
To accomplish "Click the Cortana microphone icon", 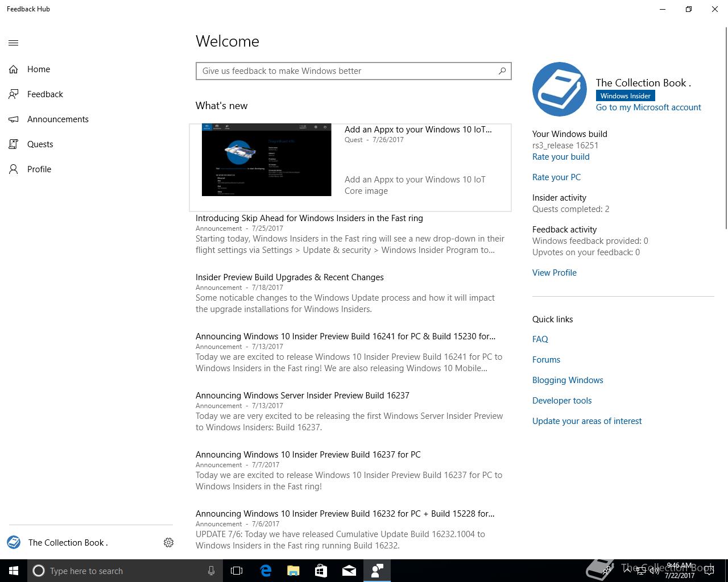I will coord(211,571).
